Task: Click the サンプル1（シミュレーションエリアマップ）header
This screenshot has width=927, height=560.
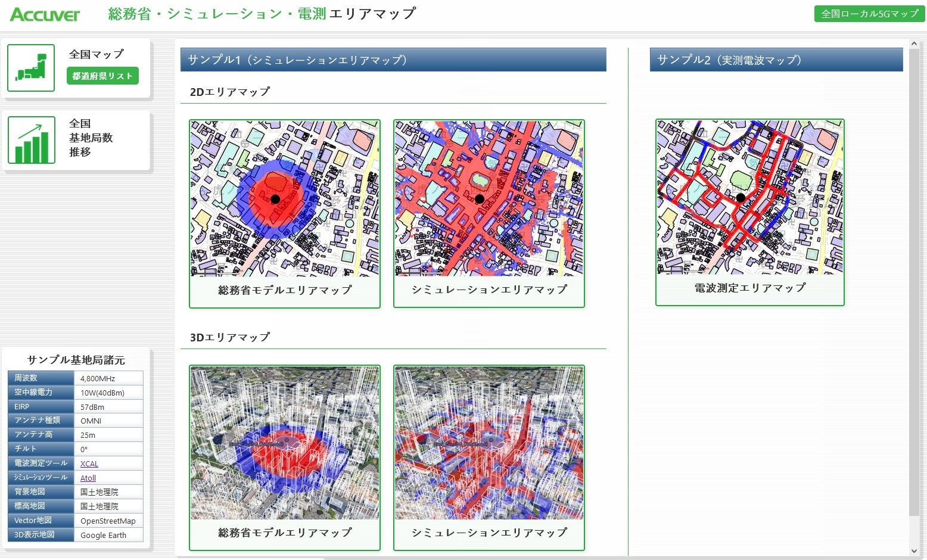Action: (x=393, y=60)
